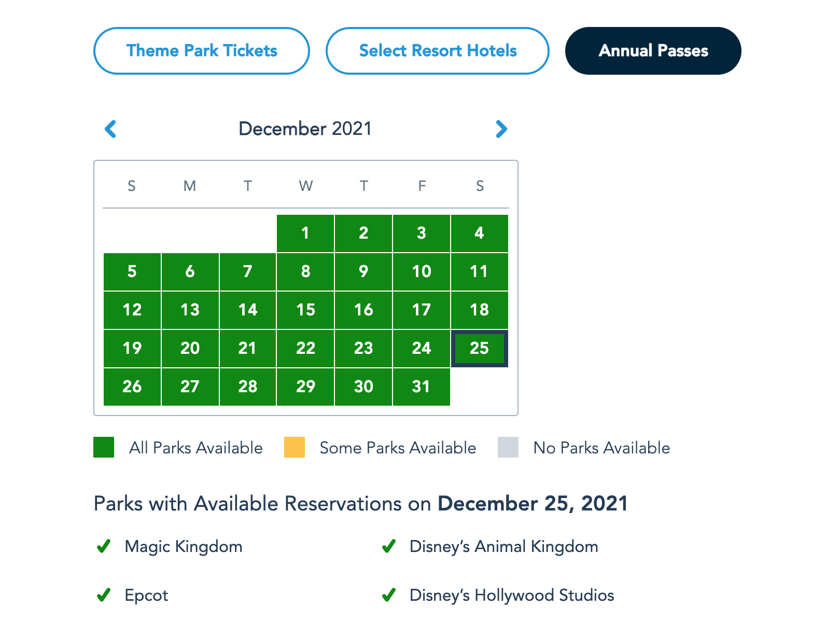
Task: Click the green All Parks Available swatch
Action: (x=104, y=447)
